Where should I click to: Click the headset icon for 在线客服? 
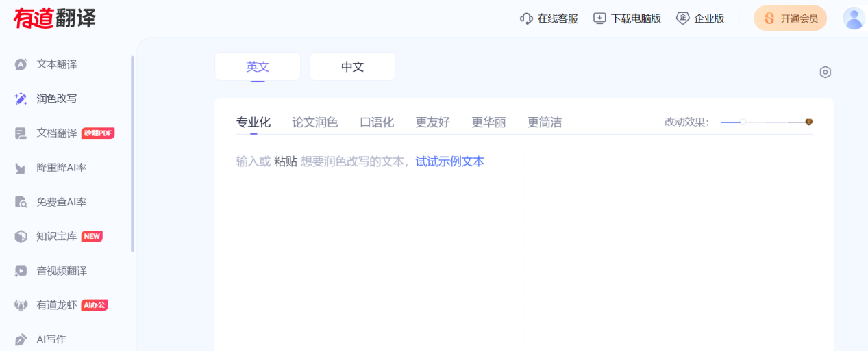point(526,18)
